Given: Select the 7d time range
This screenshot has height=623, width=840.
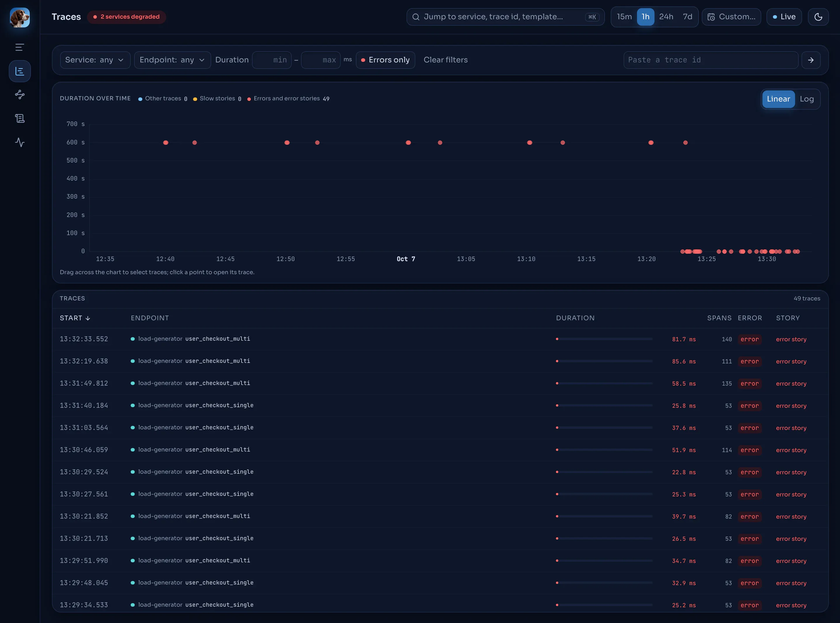Looking at the screenshot, I should click(x=687, y=17).
